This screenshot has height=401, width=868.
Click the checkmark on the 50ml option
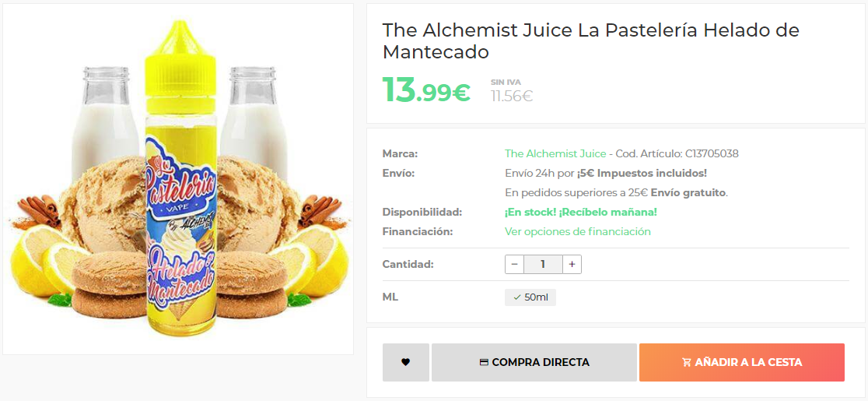517,297
